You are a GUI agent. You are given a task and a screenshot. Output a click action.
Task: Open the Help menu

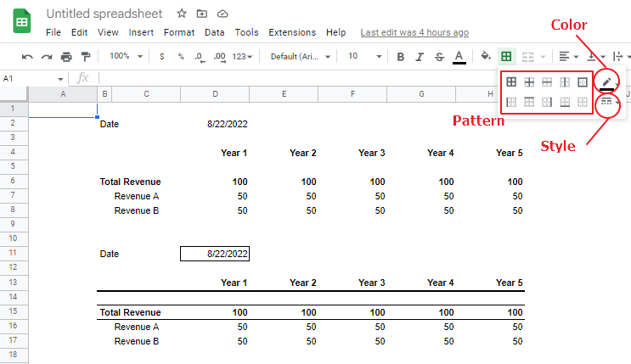(335, 32)
